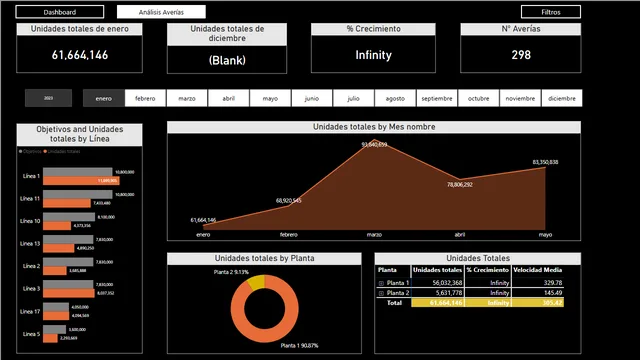Click the Planta 1 90.87% label
The width and height of the screenshot is (640, 360).
(x=299, y=346)
